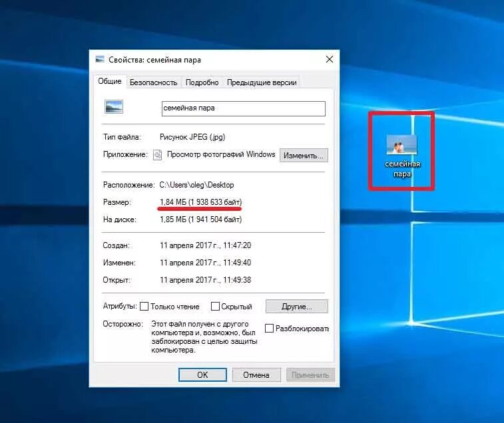
Task: Click the Изменить... button
Action: [x=304, y=156]
